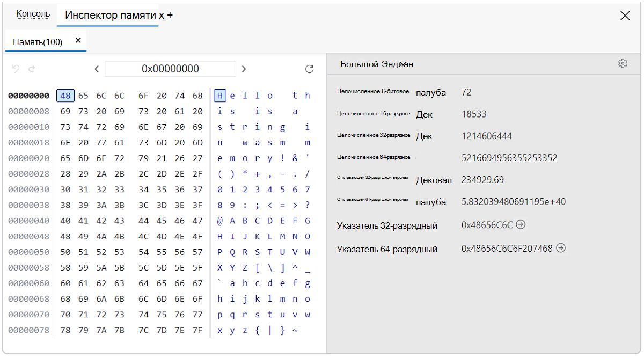Viewport: 644px width, 357px height.
Task: Click the Указатель 64-разрядный label
Action: 387,249
